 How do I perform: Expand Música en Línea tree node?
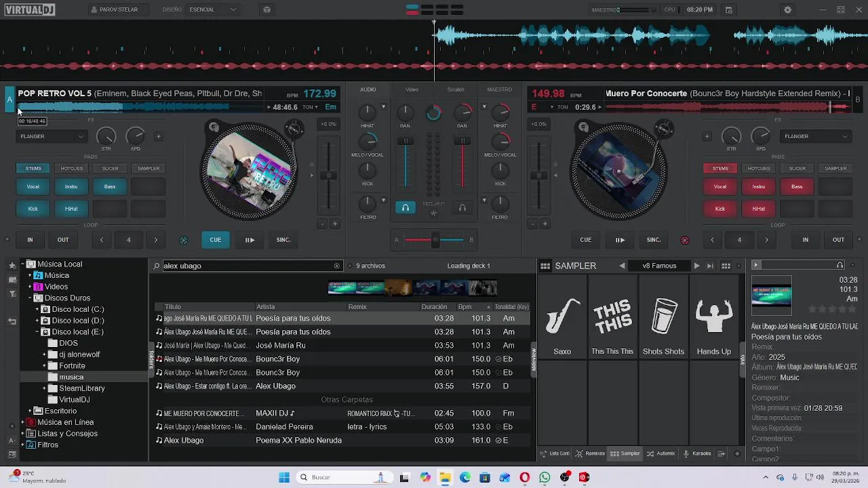click(22, 422)
